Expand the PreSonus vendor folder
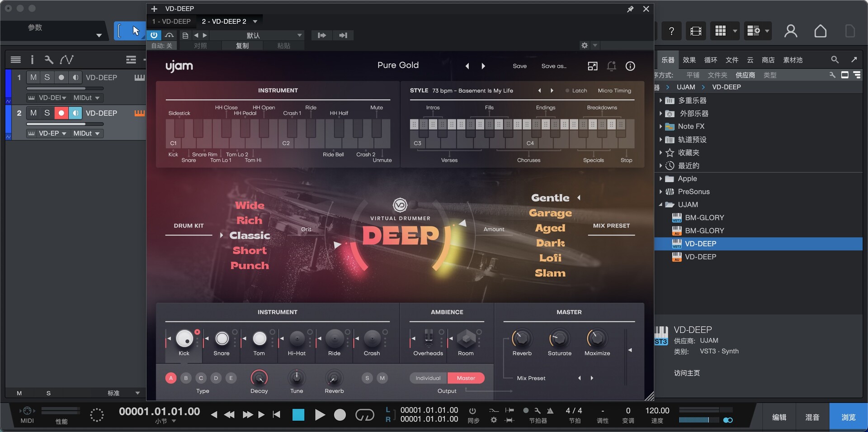The width and height of the screenshot is (868, 432). tap(660, 192)
